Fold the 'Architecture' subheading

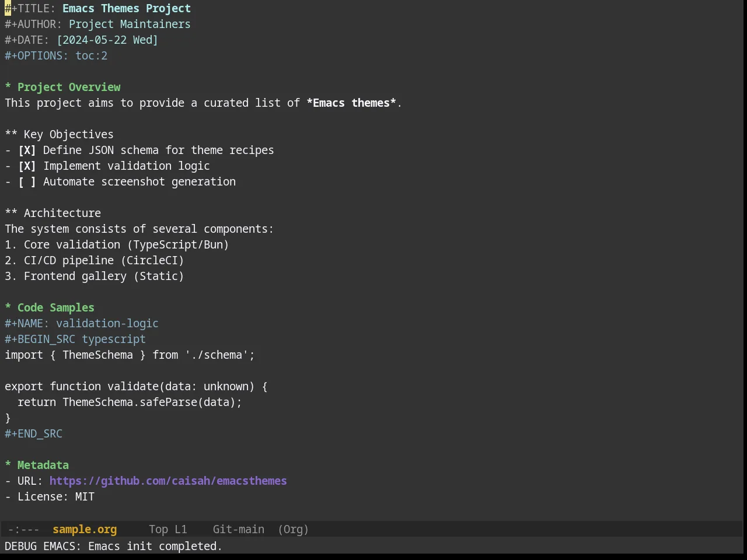click(x=53, y=213)
